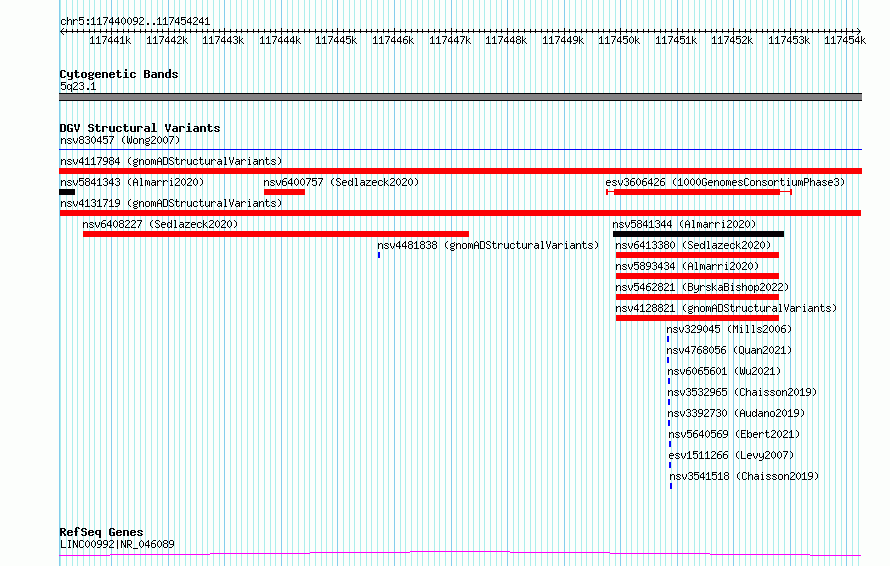This screenshot has height=566, width=890.
Task: Click the short black nsv5841343 bar
Action: point(67,192)
